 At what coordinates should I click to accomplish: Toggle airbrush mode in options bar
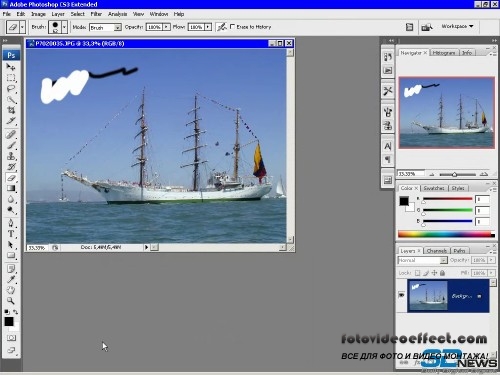[x=222, y=27]
